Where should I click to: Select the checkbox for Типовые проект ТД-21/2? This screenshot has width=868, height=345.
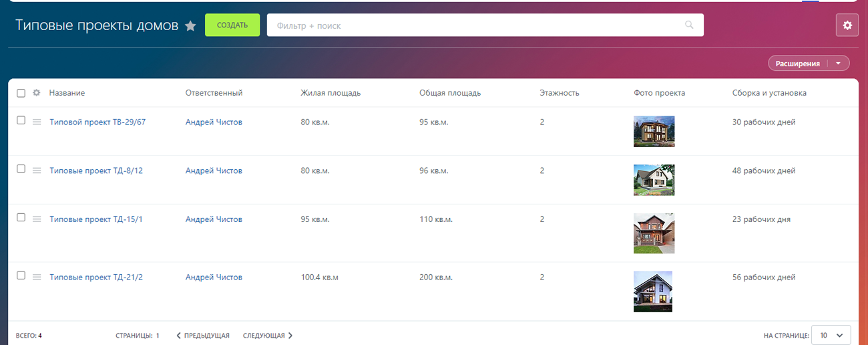[x=21, y=275]
